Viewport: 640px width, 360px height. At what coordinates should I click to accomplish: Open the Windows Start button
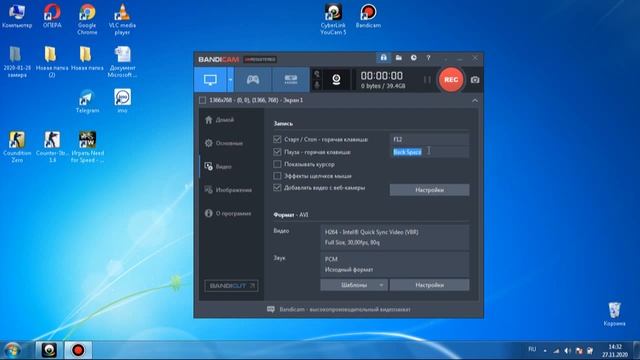[12, 350]
